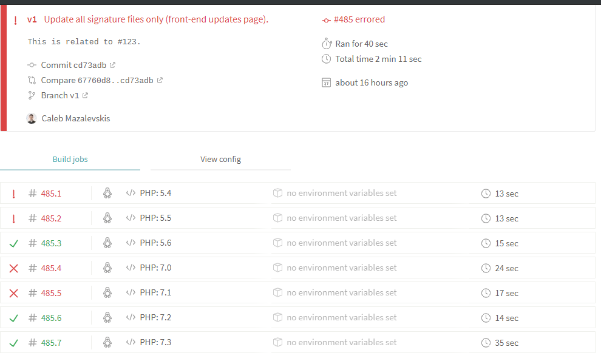Select the red X status icon for job 485.4
601x364 pixels.
point(14,268)
